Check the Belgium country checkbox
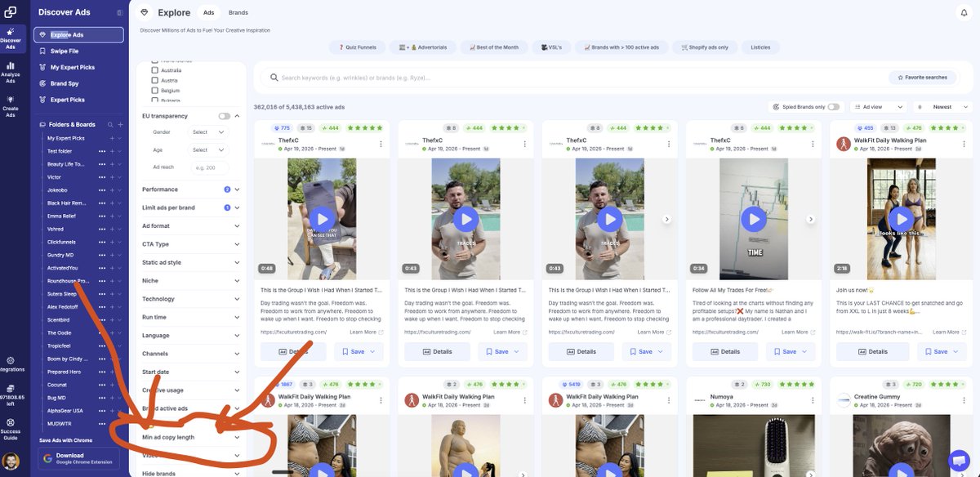980x477 pixels. tap(155, 91)
